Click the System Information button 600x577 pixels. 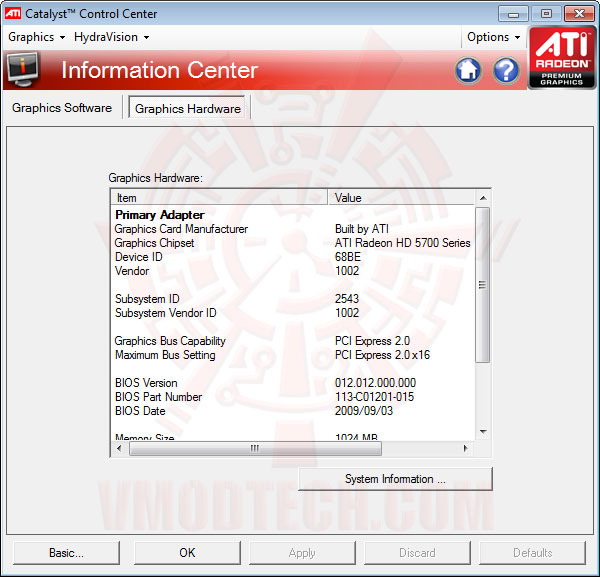395,479
